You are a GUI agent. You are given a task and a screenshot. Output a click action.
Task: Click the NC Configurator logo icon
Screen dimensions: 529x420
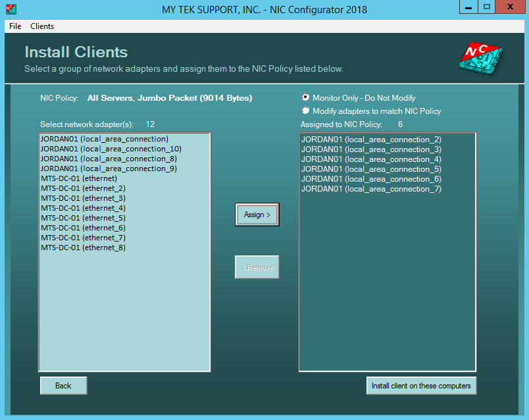pyautogui.click(x=480, y=58)
